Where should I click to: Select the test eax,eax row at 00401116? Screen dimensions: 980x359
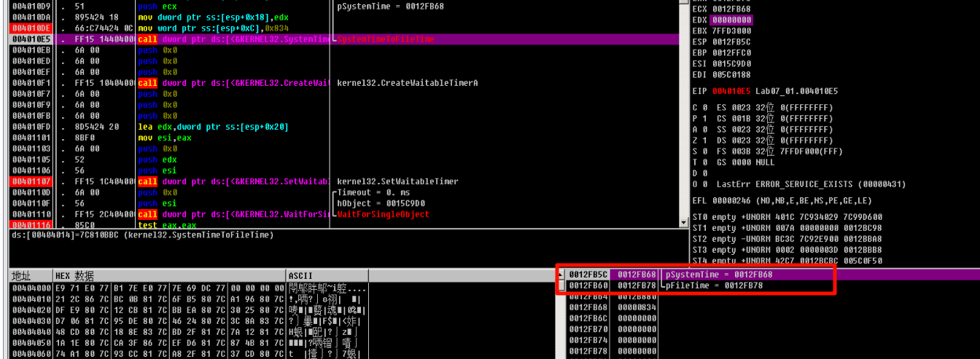[x=344, y=225]
